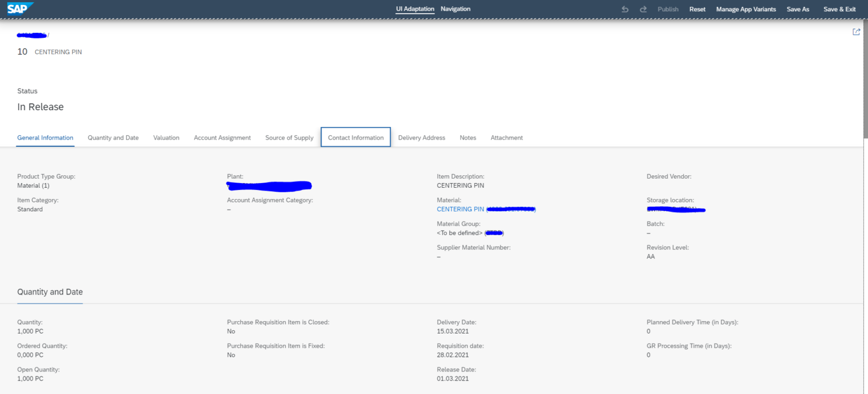The width and height of the screenshot is (868, 394).
Task: Switch to the Notes tab
Action: [468, 137]
